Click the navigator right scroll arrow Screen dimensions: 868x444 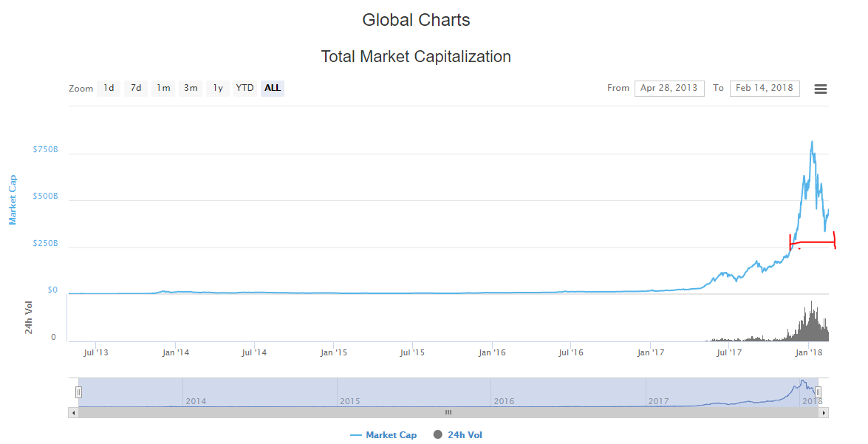[824, 412]
